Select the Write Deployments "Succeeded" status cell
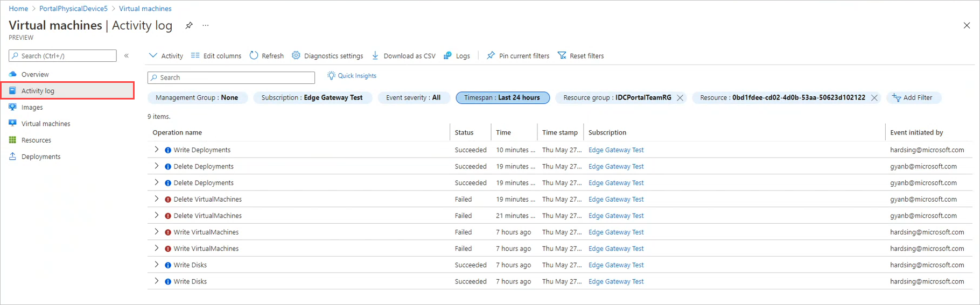Viewport: 980px width, 305px height. click(x=471, y=150)
